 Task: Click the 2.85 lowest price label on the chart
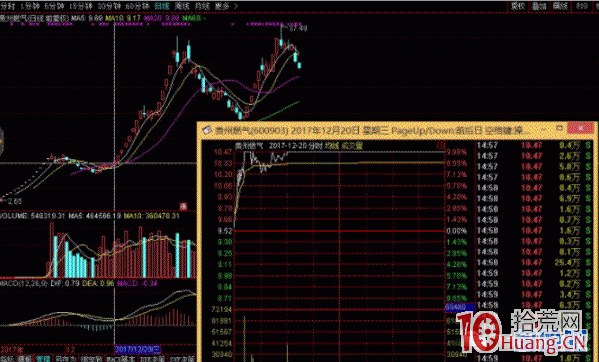15,201
